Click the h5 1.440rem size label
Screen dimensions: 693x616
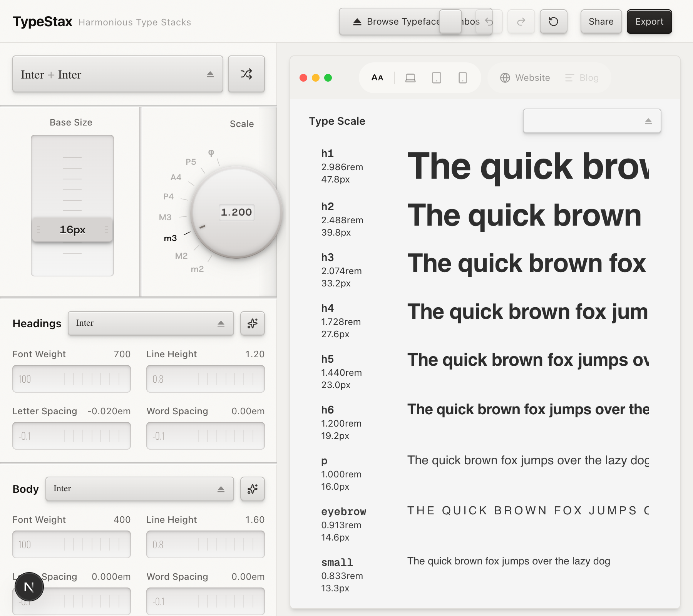(x=341, y=372)
